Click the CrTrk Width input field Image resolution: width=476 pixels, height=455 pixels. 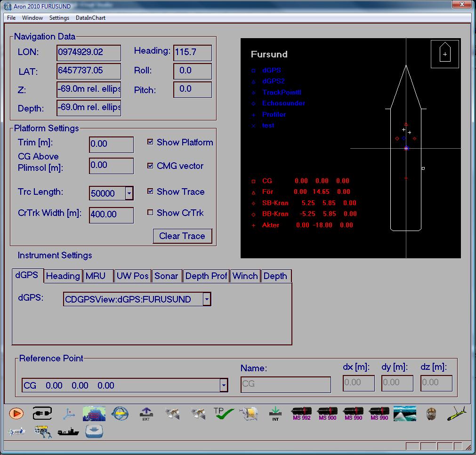[x=112, y=215]
